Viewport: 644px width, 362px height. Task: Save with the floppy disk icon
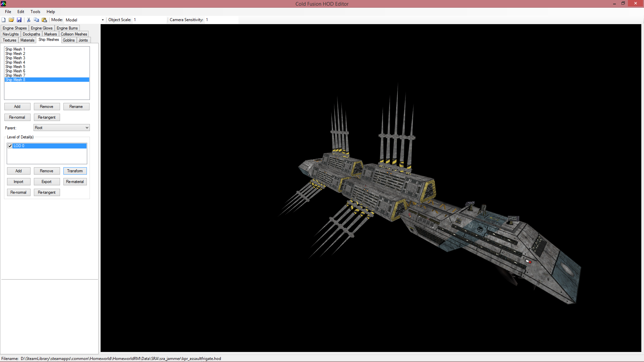(19, 20)
